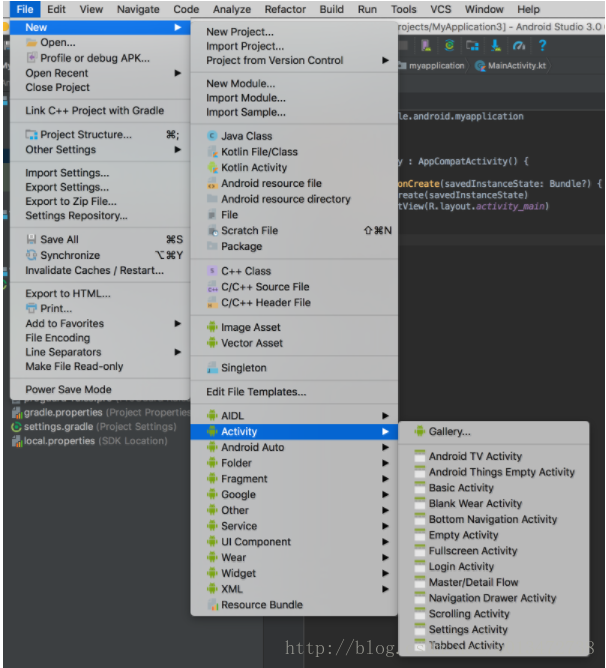
Task: Click Invalidate Caches / Restart...
Action: [x=100, y=270]
